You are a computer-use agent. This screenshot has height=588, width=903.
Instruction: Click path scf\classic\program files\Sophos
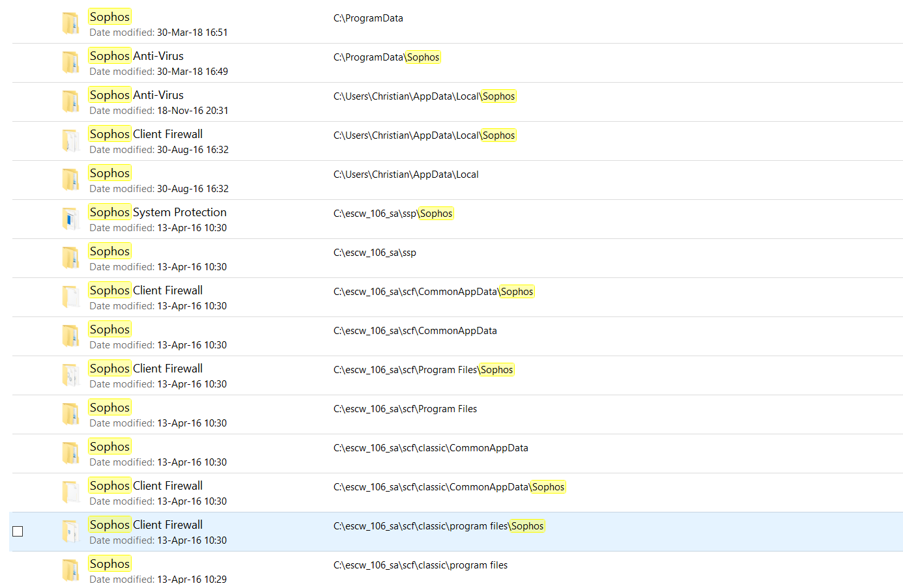(x=439, y=526)
